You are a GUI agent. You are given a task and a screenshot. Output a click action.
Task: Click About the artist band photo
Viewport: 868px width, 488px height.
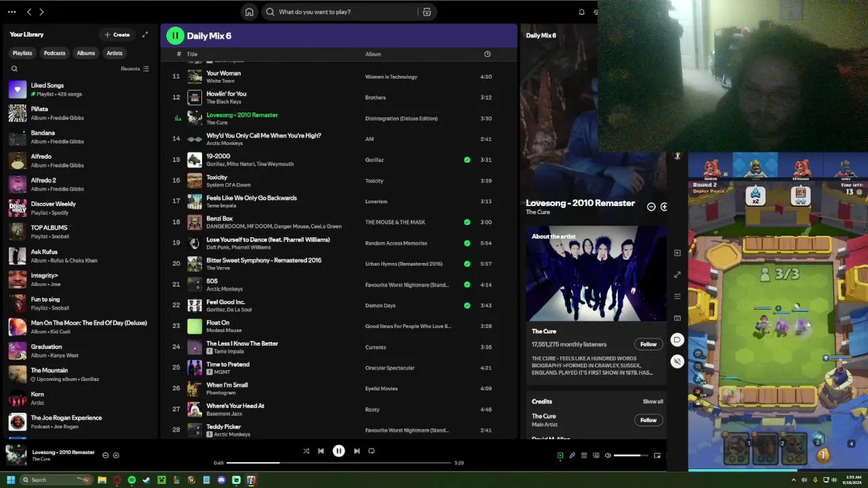597,273
